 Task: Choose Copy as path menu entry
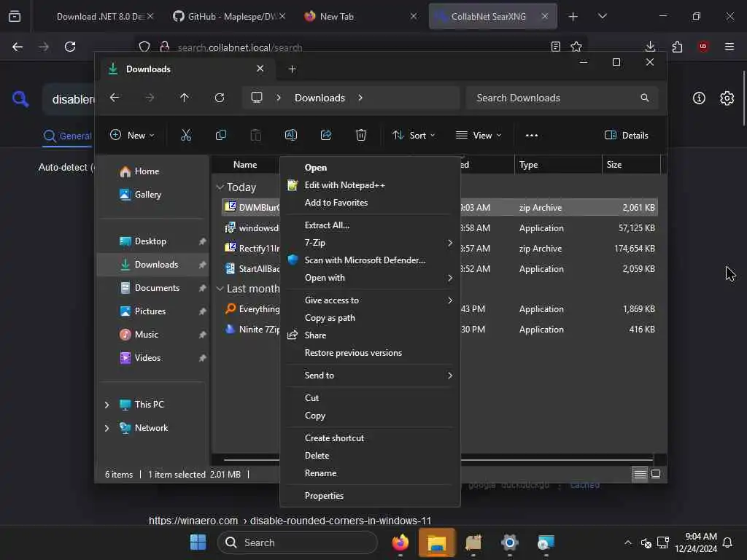coord(370,318)
